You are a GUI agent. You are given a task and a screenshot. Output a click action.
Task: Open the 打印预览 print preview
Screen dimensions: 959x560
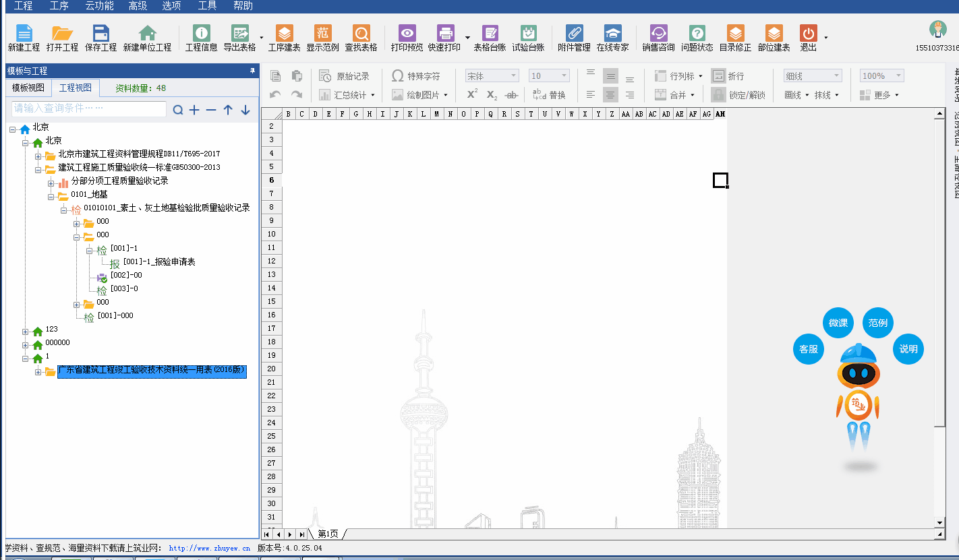pyautogui.click(x=407, y=38)
